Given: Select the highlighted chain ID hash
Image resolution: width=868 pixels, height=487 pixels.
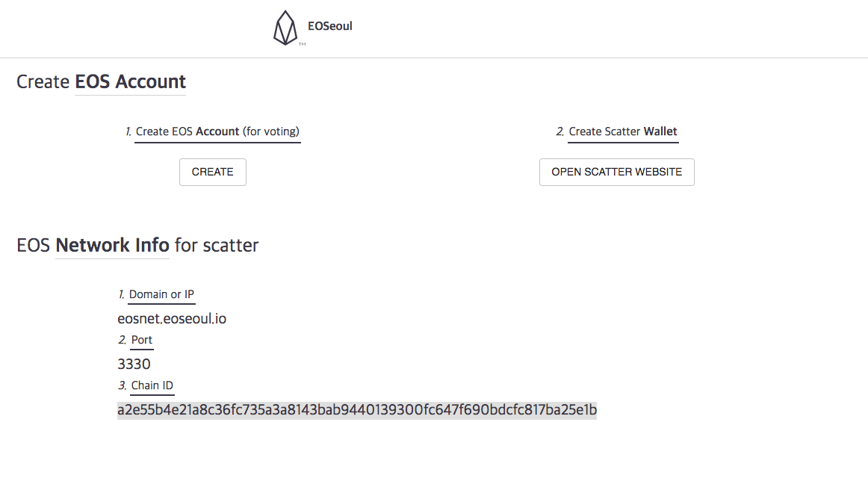Looking at the screenshot, I should pyautogui.click(x=357, y=410).
